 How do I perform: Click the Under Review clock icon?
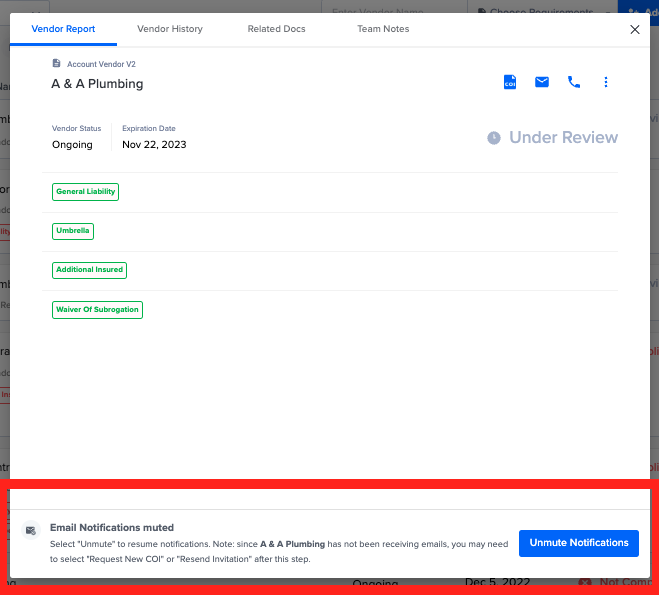[x=494, y=138]
